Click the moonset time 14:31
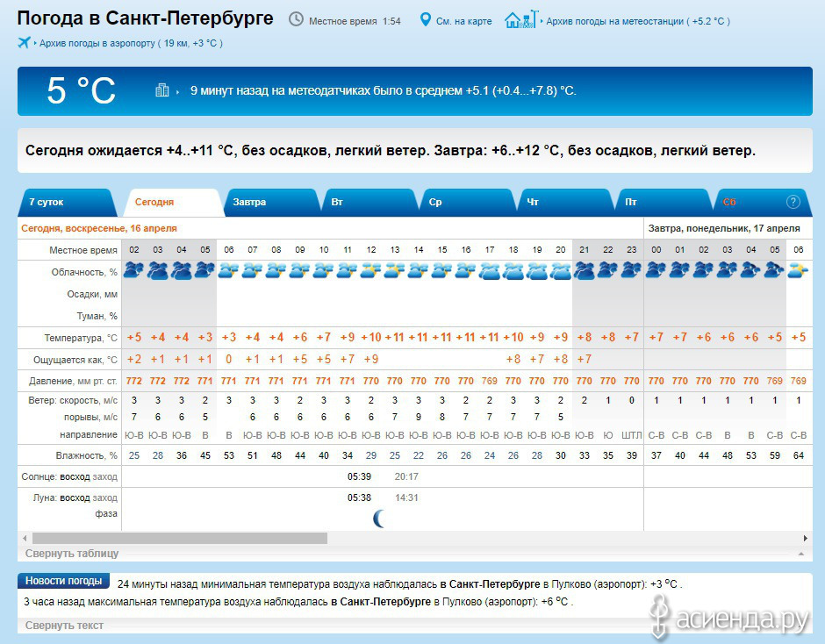This screenshot has width=825, height=644. pos(406,497)
